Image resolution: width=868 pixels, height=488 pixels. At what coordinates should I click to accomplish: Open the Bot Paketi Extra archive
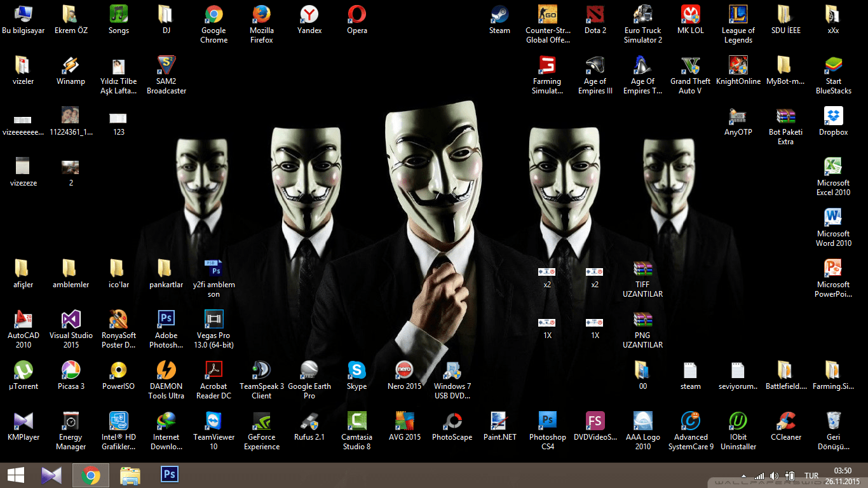pyautogui.click(x=786, y=126)
